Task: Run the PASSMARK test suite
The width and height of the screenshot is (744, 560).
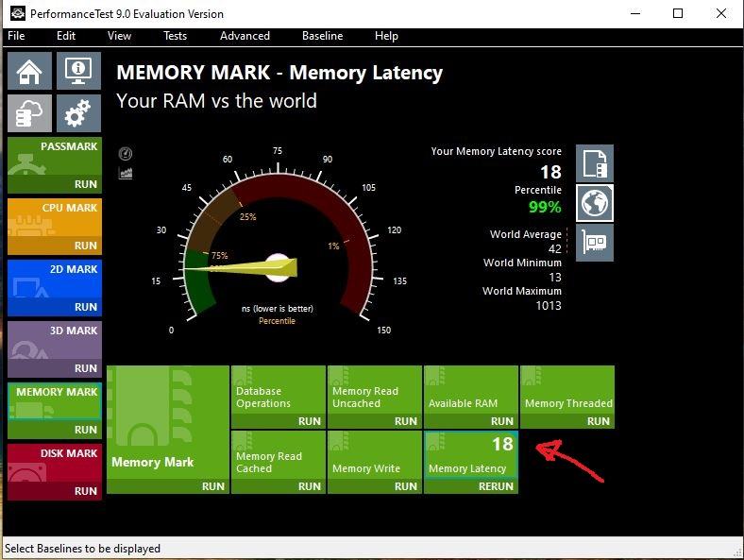Action: 85,184
